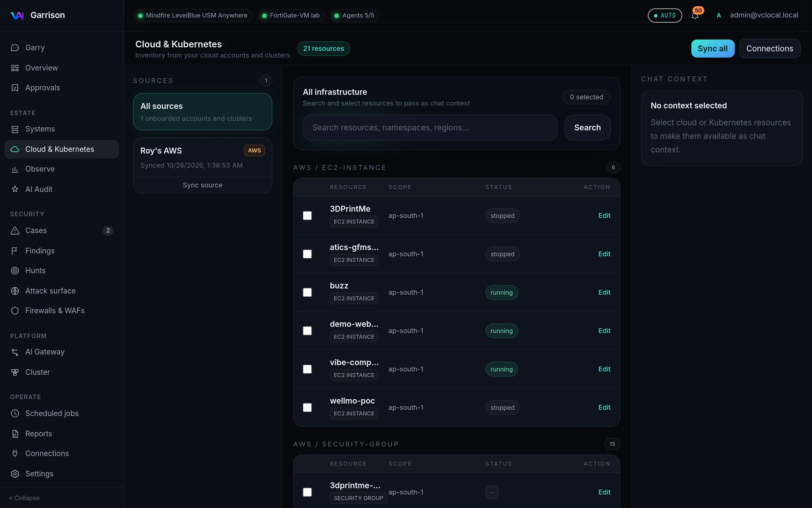Screen dimensions: 812x508
Task: Click the Connections button in header
Action: point(770,49)
